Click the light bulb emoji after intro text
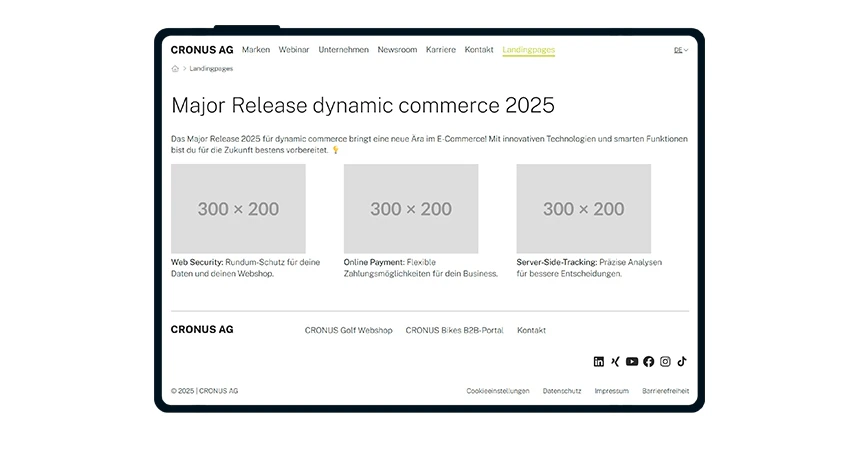The image size is (858, 450). coord(335,150)
